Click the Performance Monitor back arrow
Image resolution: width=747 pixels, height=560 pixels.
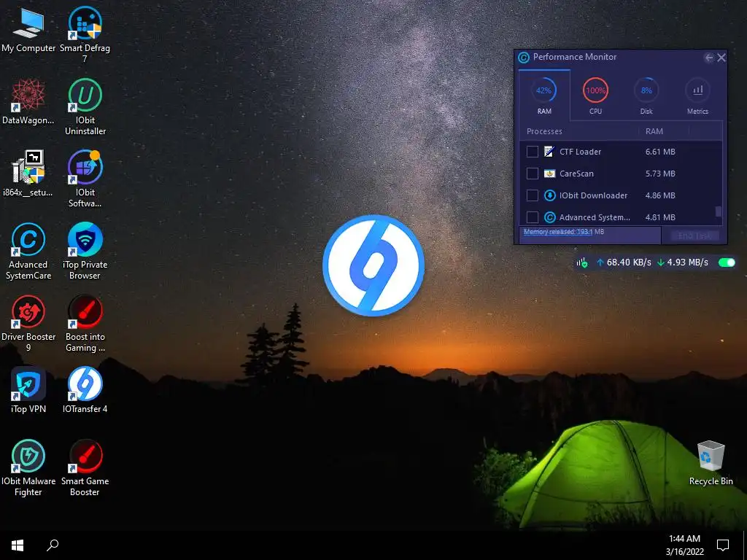708,58
